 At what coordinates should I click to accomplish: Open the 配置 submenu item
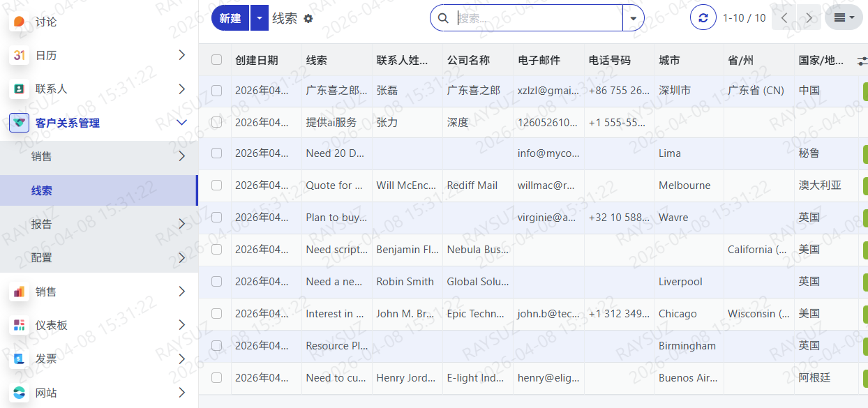[99, 257]
